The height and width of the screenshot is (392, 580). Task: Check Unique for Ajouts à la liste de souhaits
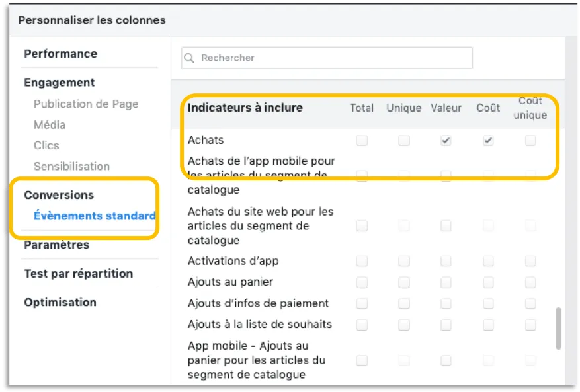pyautogui.click(x=404, y=325)
